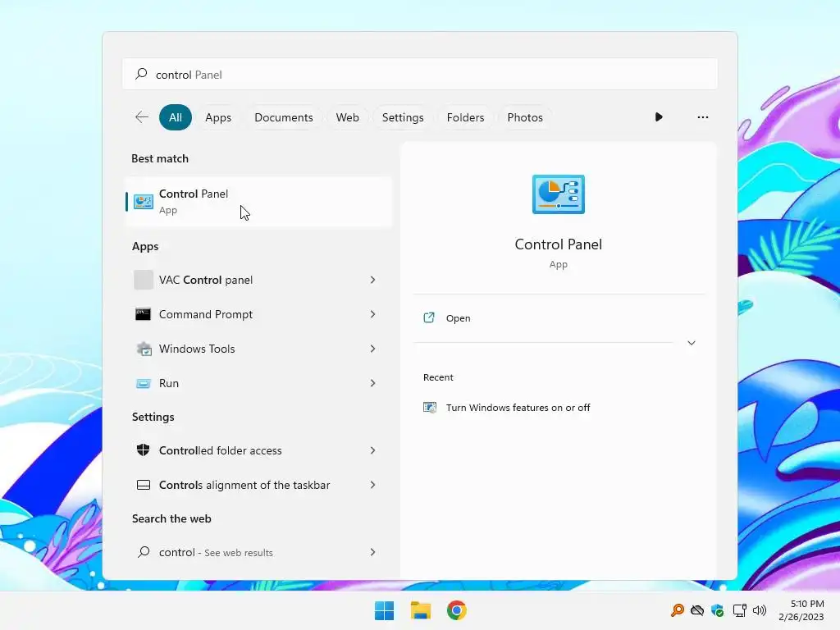This screenshot has height=630, width=840.
Task: Switch to the Web filter tab
Action: click(347, 117)
